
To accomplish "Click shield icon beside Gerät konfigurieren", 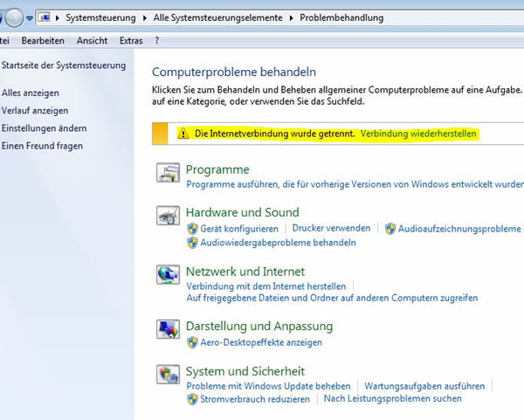I will click(192, 229).
